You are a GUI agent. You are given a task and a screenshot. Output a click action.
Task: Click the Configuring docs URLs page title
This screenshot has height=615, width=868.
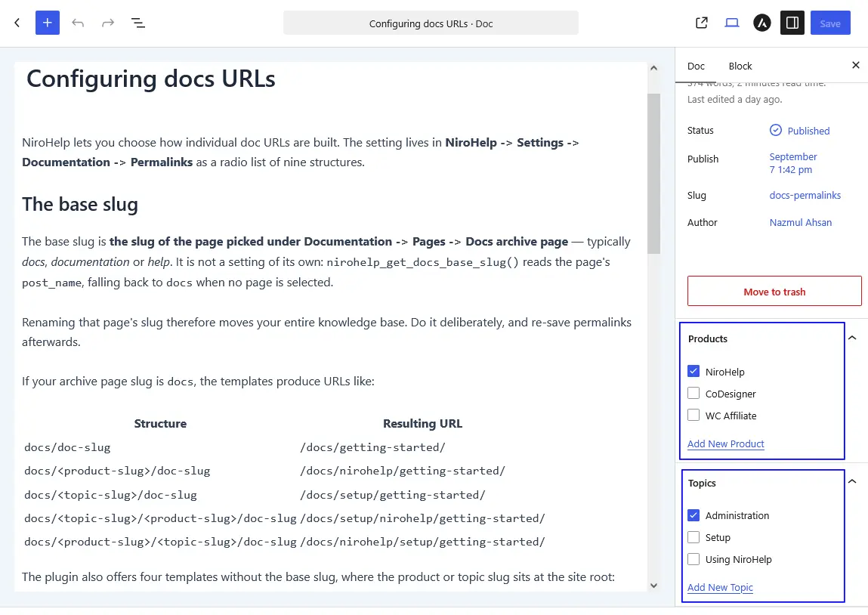(x=150, y=79)
